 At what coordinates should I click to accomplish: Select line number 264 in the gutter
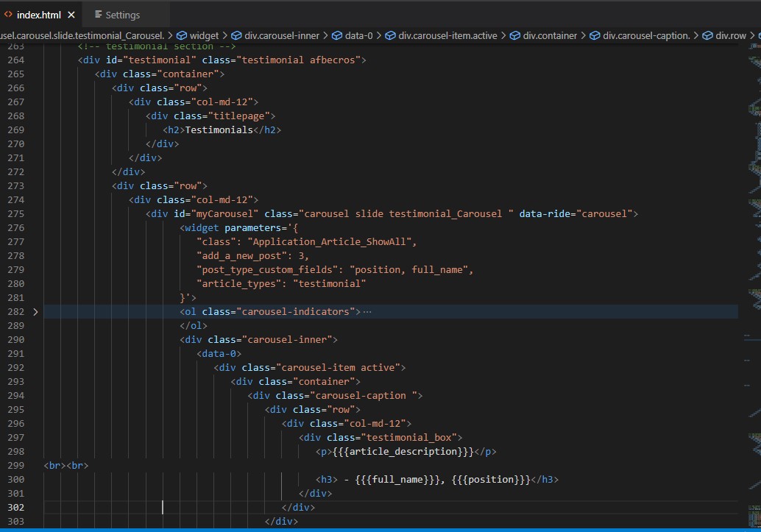[16, 60]
